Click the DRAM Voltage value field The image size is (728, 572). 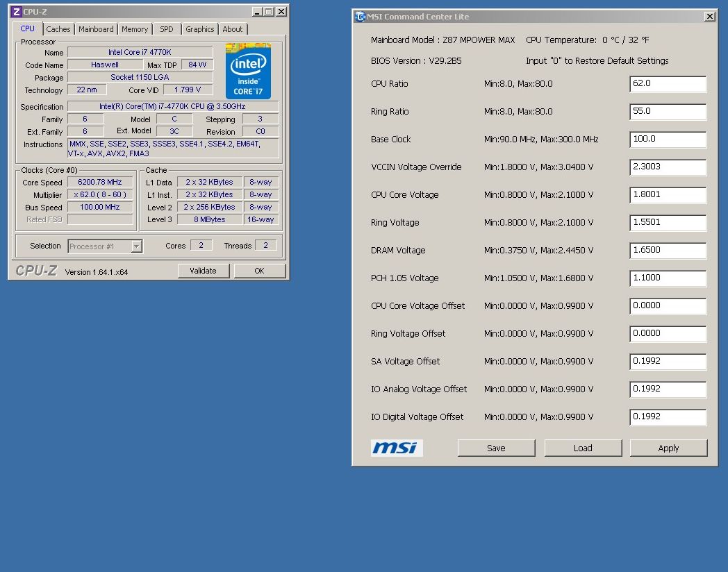[668, 251]
